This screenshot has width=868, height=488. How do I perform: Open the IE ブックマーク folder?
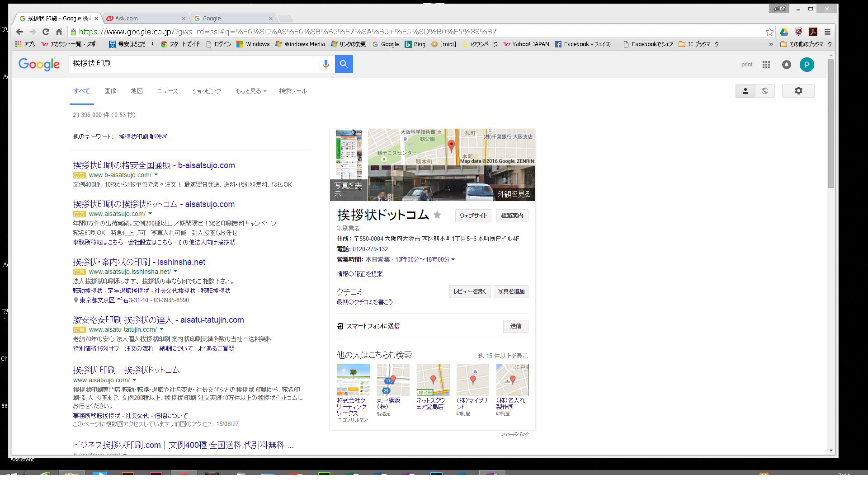(699, 44)
